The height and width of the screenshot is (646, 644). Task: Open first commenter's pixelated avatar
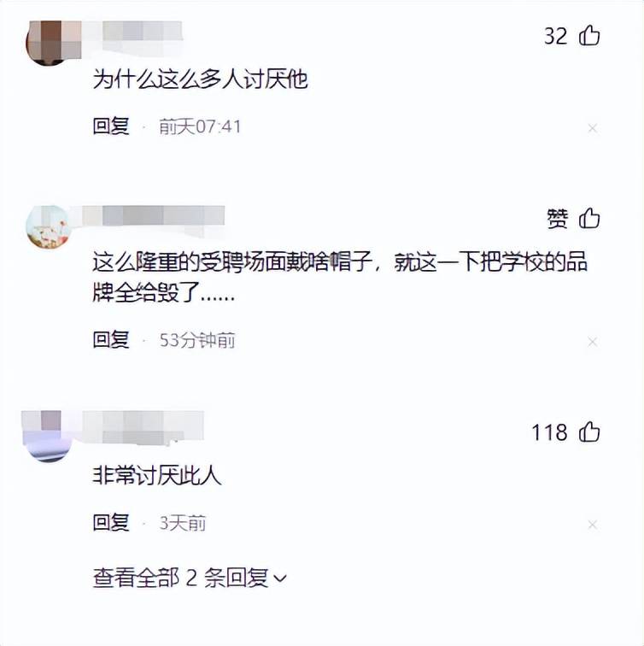(49, 42)
